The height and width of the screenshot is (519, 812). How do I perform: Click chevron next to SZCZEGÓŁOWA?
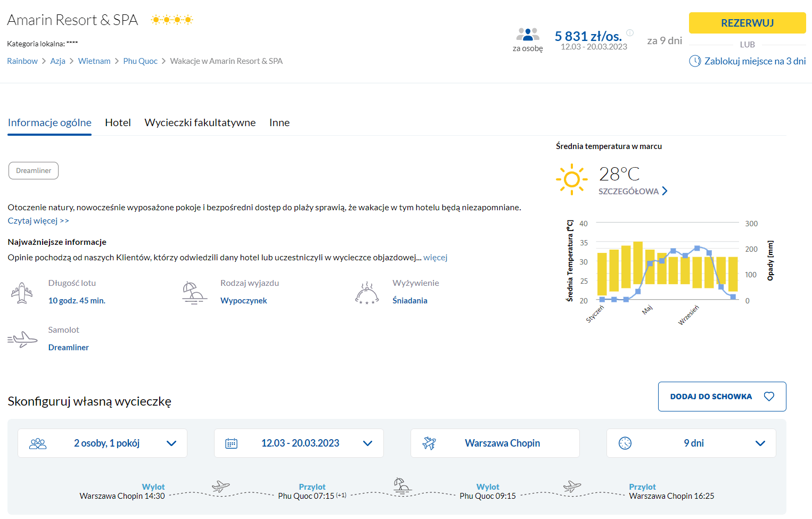point(665,192)
